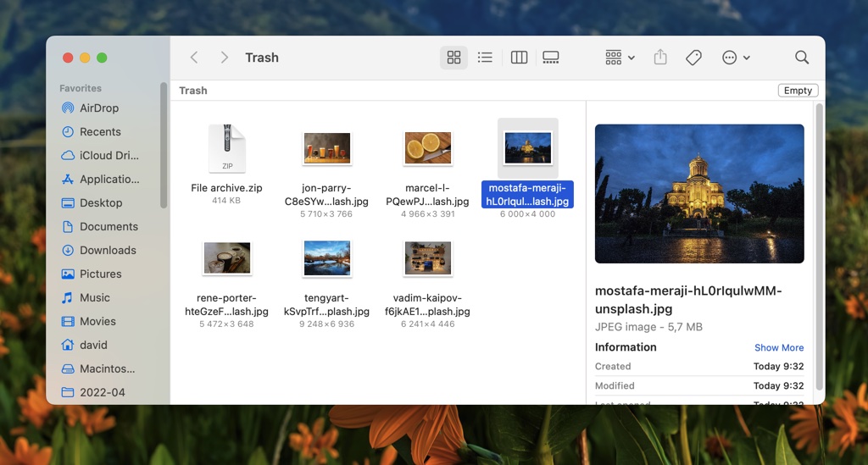Click the Modified Today 9:32 row

[699, 385]
